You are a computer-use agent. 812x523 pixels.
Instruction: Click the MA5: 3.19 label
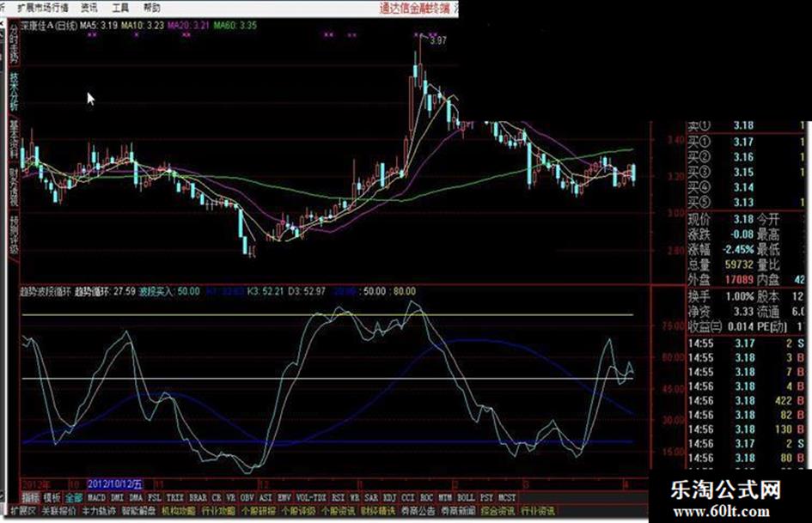pos(99,25)
